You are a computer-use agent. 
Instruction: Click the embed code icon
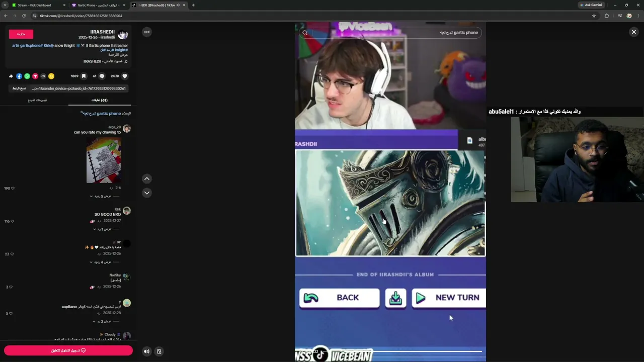tap(43, 76)
